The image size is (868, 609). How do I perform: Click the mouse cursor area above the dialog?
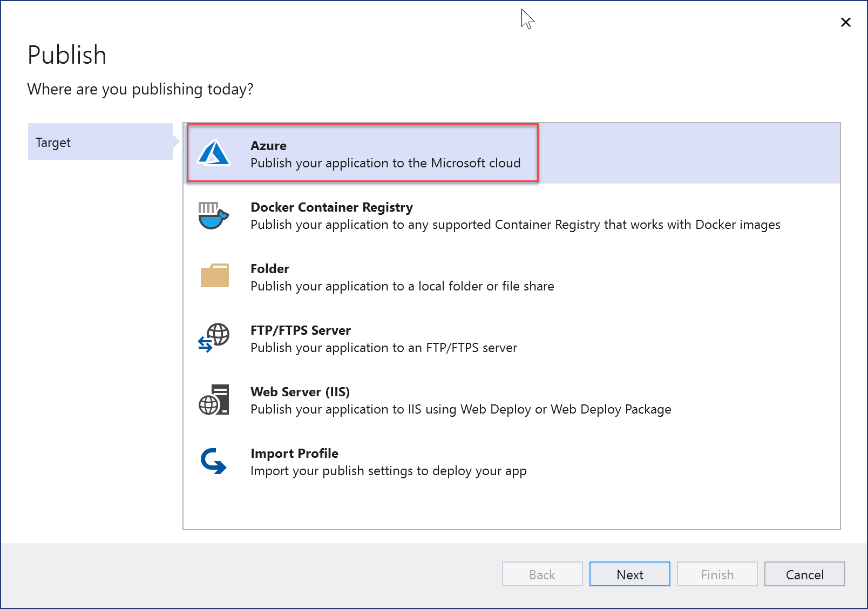tap(526, 19)
